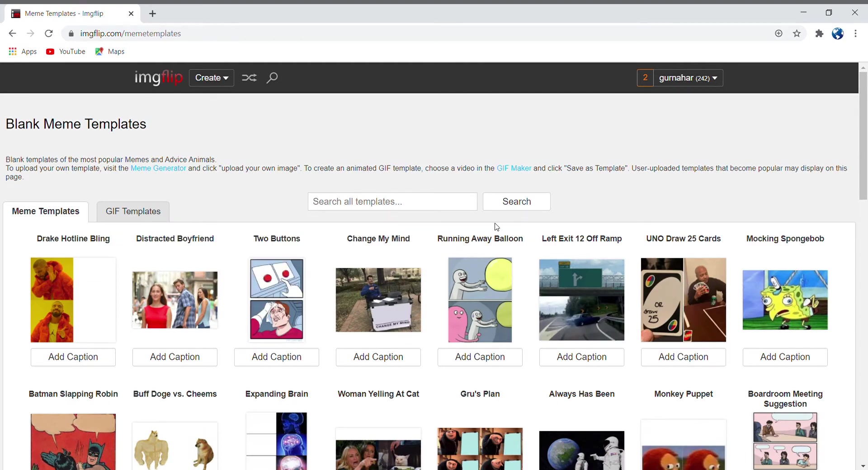Viewport: 868px width, 470px height.
Task: Open the Chrome profile avatar
Action: (838, 33)
